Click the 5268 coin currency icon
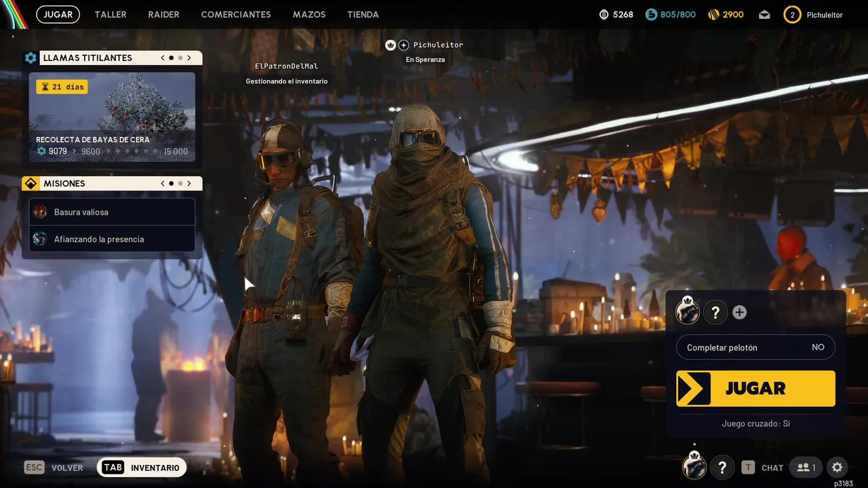 point(604,14)
